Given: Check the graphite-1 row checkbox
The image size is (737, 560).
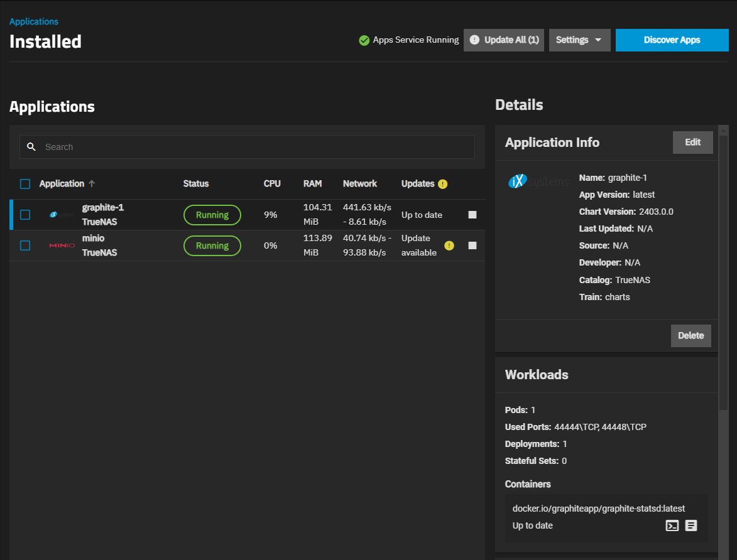Looking at the screenshot, I should [25, 215].
